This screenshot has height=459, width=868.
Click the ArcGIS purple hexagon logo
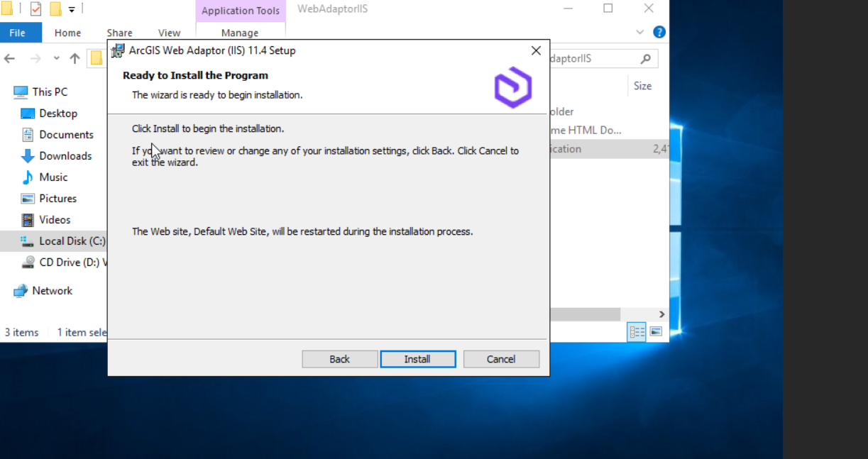click(513, 87)
